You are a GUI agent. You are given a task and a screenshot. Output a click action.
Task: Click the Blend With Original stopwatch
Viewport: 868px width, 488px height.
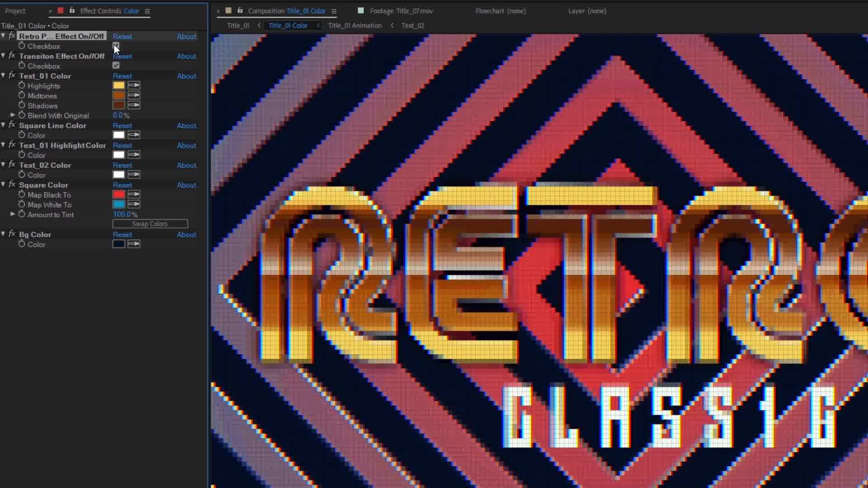22,115
